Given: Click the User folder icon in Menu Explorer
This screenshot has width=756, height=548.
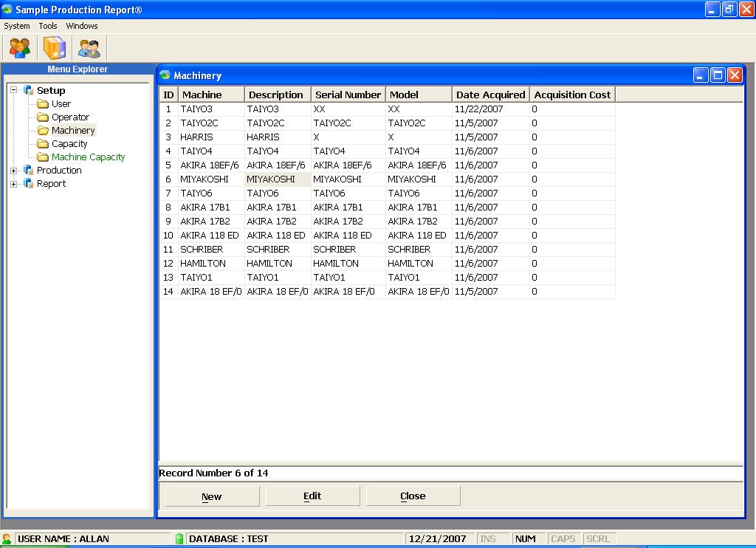Looking at the screenshot, I should point(43,104).
